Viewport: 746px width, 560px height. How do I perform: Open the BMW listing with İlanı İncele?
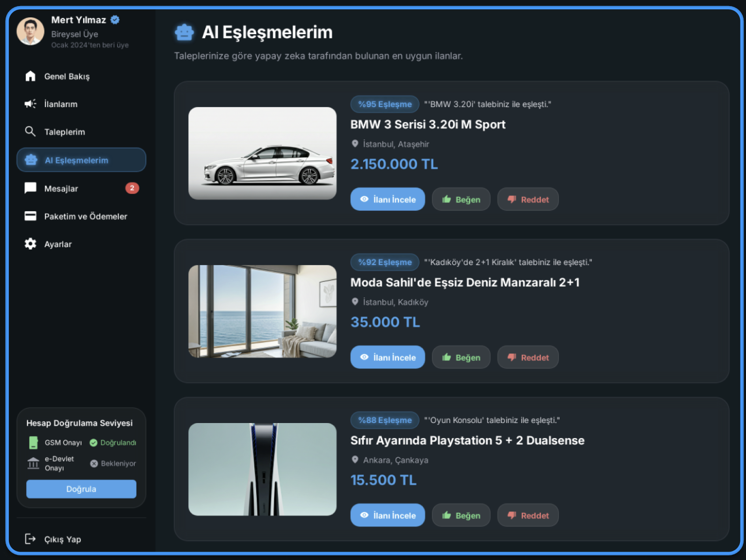387,199
